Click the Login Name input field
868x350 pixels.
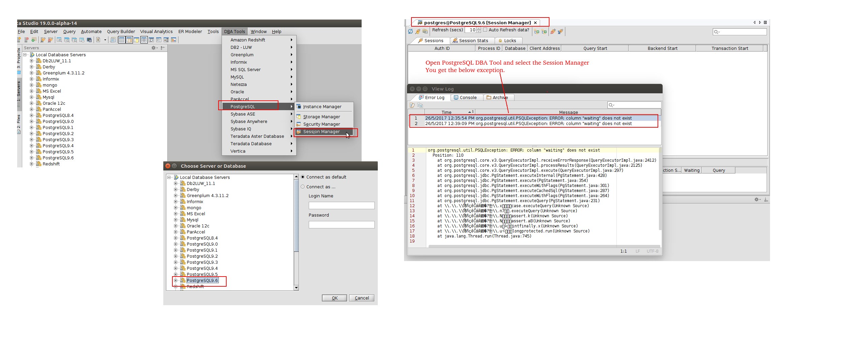coord(341,206)
